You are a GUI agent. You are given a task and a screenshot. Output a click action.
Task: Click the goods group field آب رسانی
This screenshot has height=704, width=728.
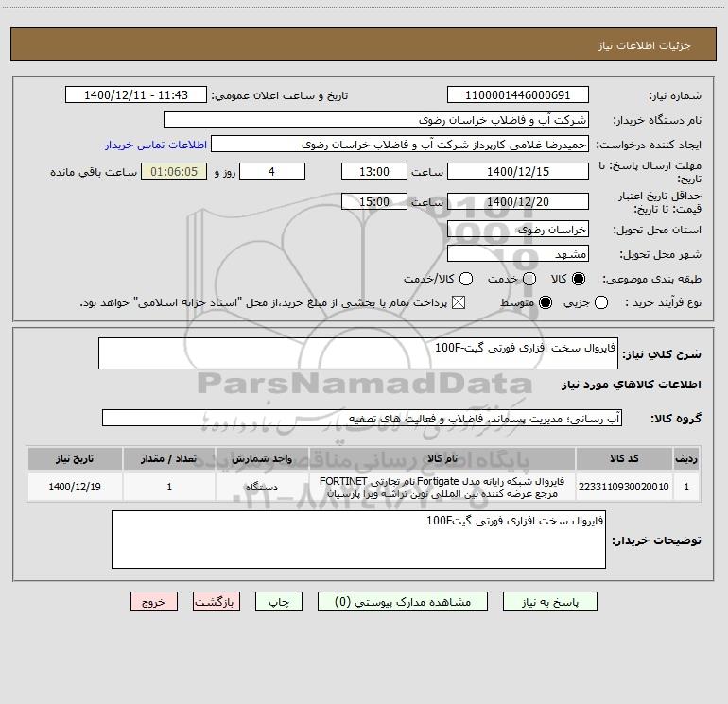point(362,418)
